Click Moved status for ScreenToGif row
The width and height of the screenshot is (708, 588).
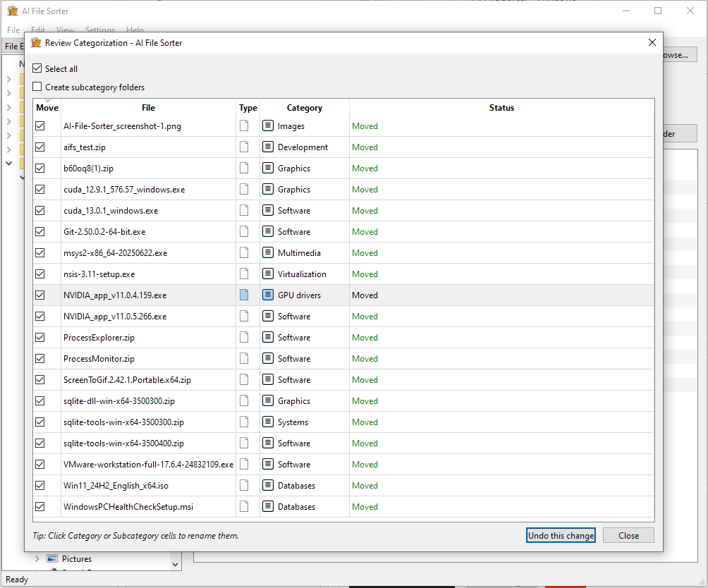tap(365, 380)
